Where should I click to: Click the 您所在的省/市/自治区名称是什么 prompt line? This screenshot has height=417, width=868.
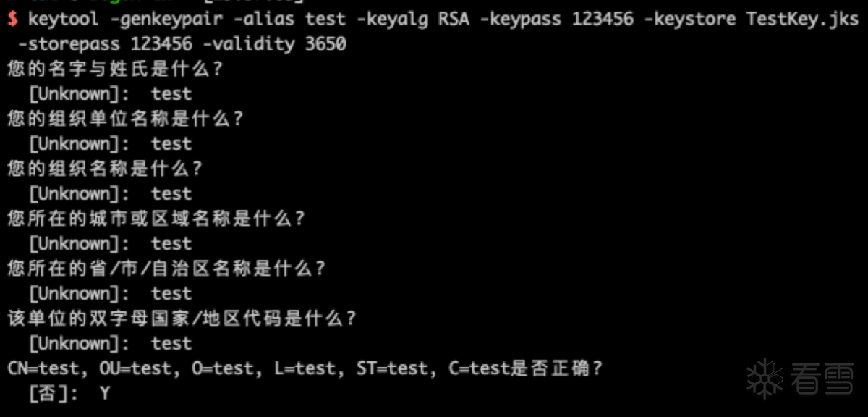point(167,269)
